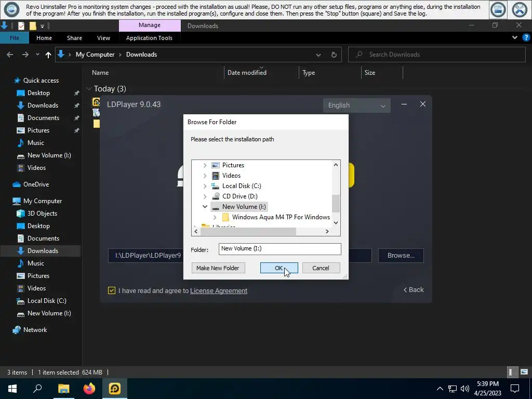Open the volume control in system tray
This screenshot has width=532, height=399.
point(465,389)
